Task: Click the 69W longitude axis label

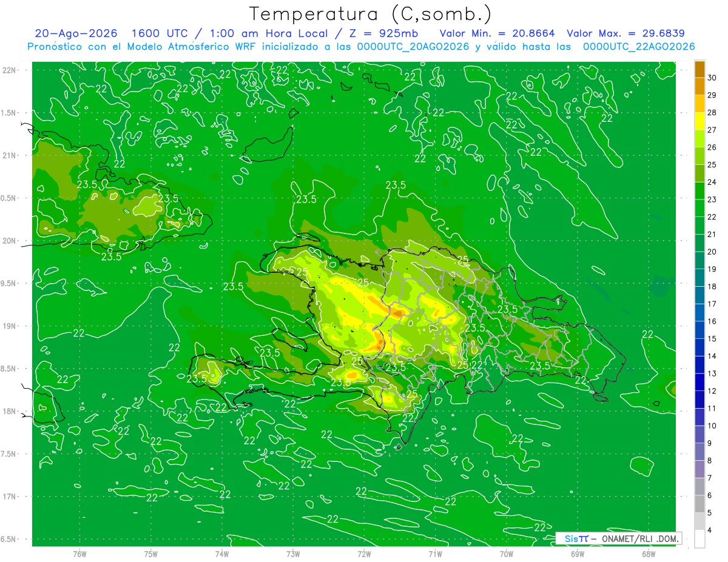Action: pyautogui.click(x=578, y=554)
